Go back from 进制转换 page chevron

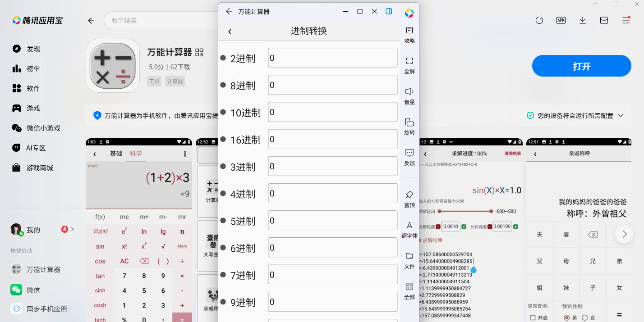pyautogui.click(x=230, y=31)
